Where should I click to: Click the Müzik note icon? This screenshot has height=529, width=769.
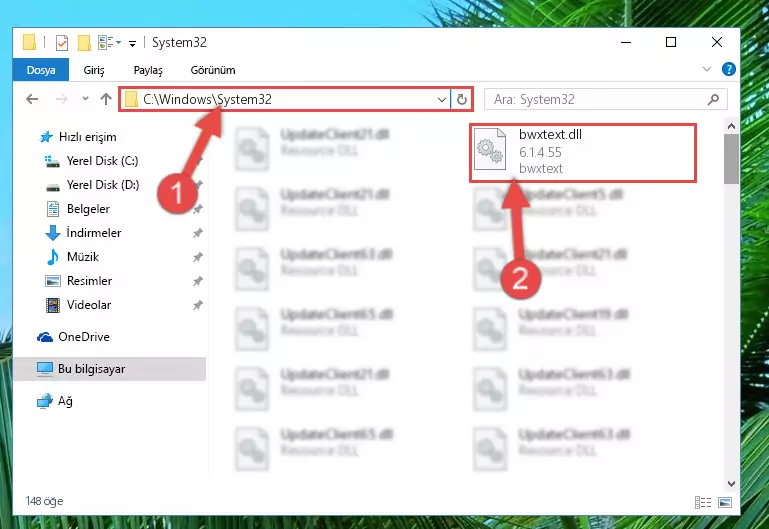tap(52, 257)
